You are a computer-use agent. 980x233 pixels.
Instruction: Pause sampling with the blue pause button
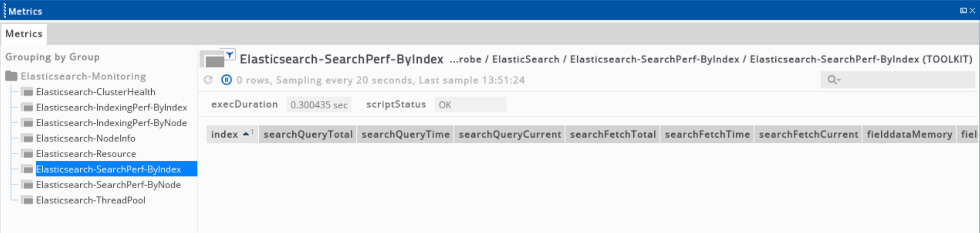226,80
